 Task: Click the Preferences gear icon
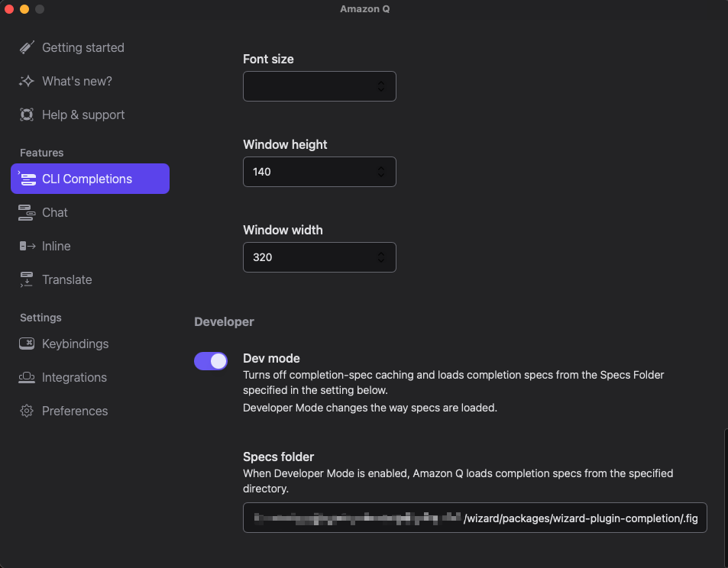(28, 411)
